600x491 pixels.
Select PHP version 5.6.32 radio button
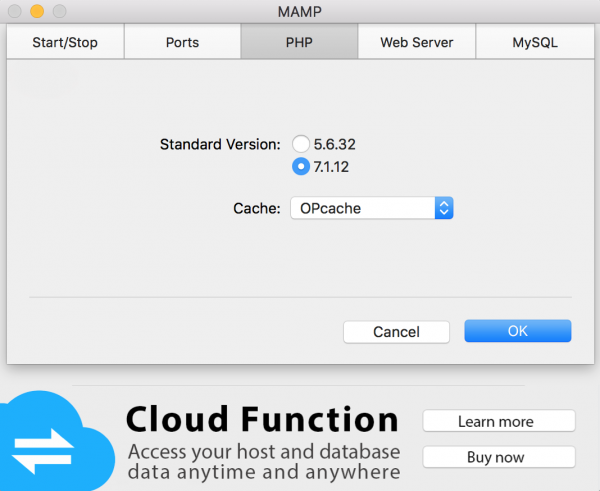point(301,144)
